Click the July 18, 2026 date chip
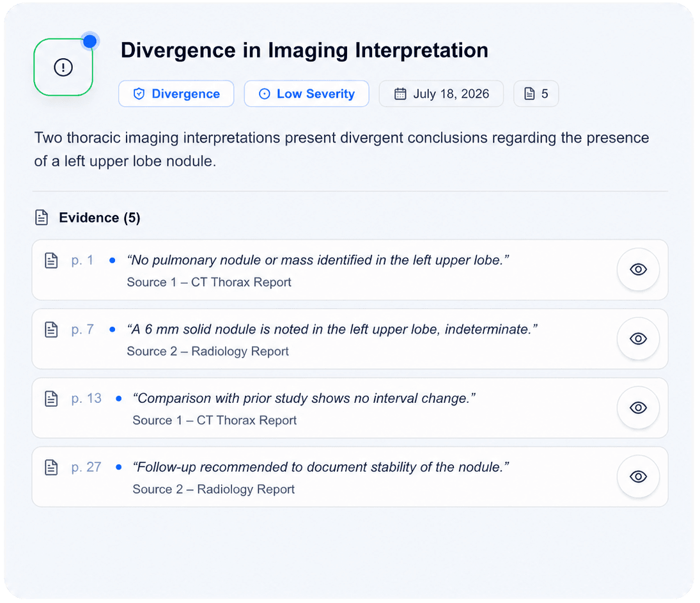 (441, 94)
